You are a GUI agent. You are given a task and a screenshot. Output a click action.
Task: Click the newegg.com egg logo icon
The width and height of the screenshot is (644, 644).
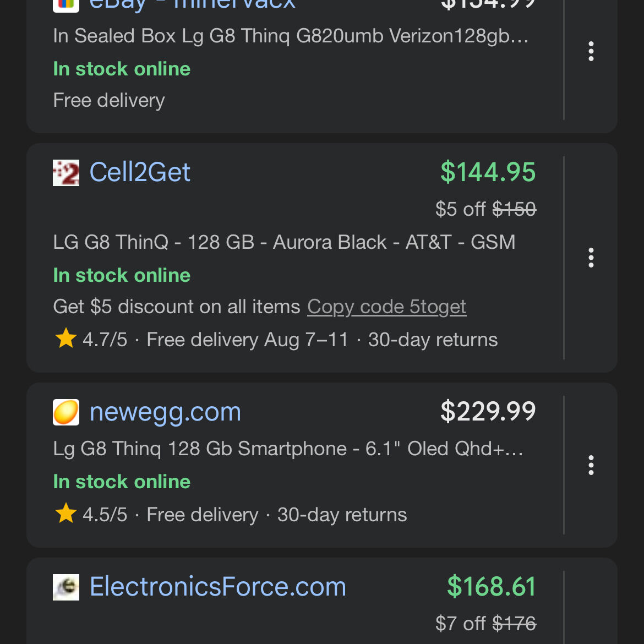click(x=66, y=412)
